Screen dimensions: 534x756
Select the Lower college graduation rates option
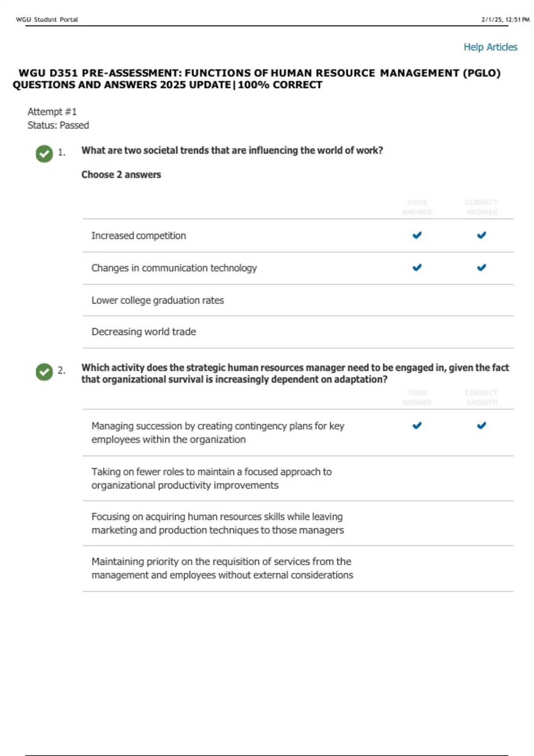coord(158,300)
